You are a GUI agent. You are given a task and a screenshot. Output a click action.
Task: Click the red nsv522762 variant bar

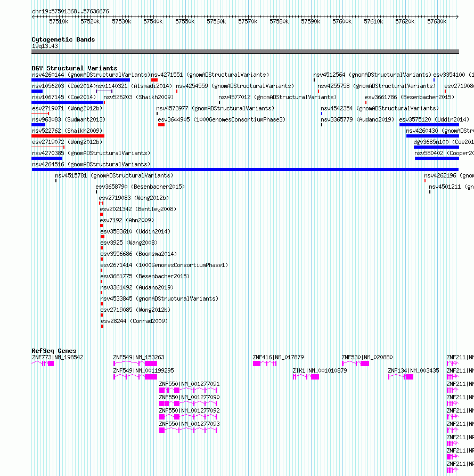(68, 136)
